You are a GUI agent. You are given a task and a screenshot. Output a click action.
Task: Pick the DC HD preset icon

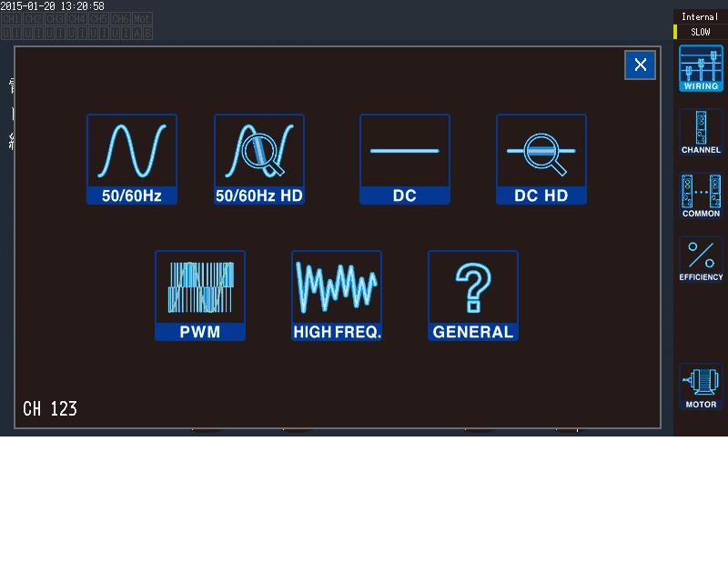541,159
